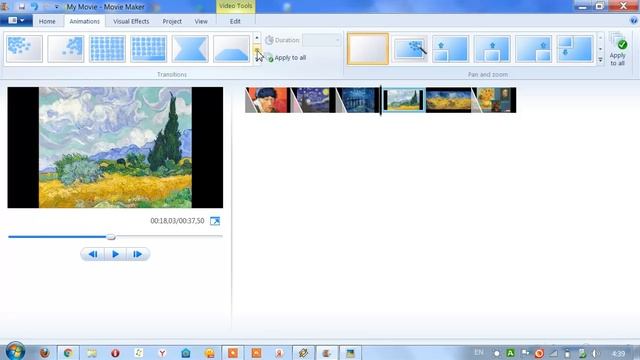Go to the Project tab
Viewport: 640px width, 360px height.
172,21
